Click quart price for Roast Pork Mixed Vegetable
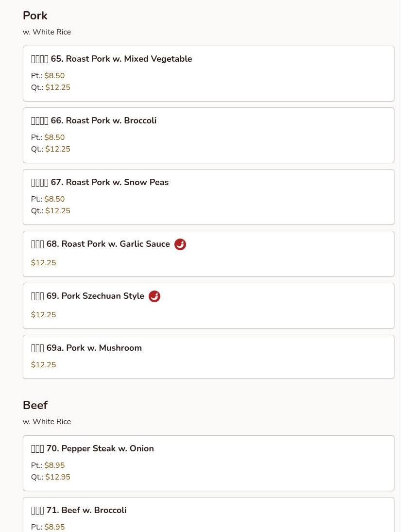The image size is (410, 532). click(58, 87)
